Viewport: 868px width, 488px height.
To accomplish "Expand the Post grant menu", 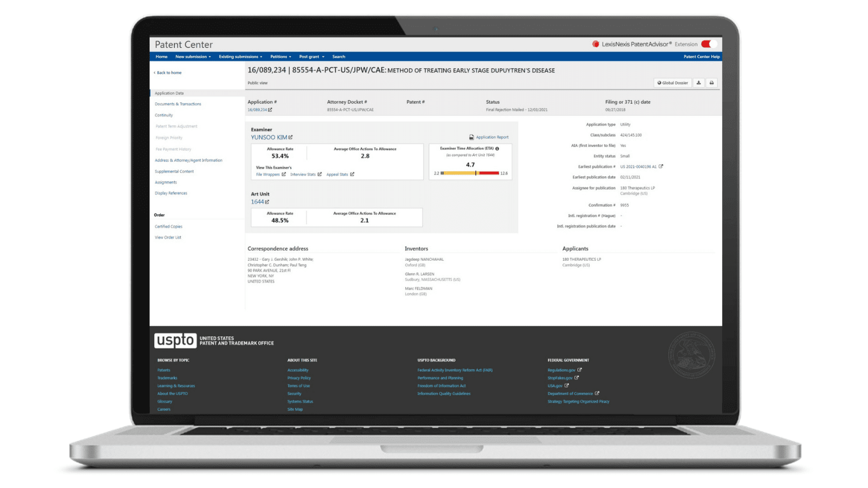I will (x=311, y=56).
